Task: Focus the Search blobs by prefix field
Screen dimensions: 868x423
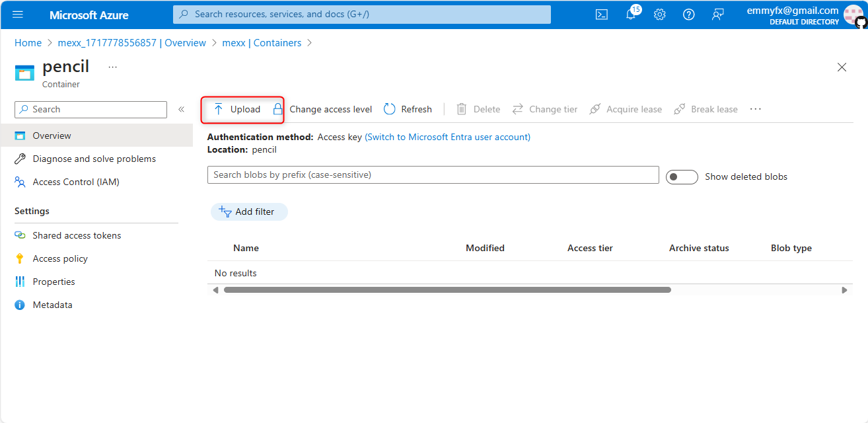Action: pyautogui.click(x=433, y=174)
